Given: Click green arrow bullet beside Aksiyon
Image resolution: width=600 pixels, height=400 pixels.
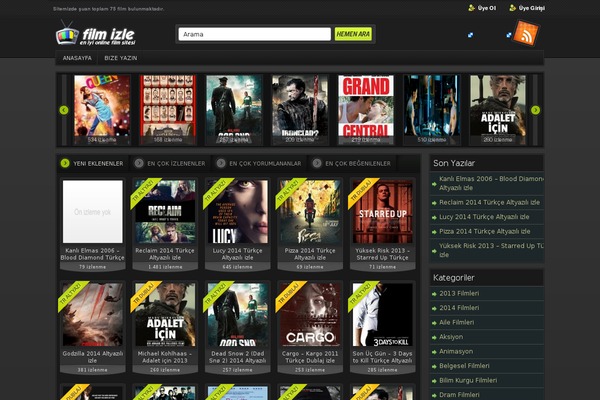Looking at the screenshot, I should coord(434,338).
